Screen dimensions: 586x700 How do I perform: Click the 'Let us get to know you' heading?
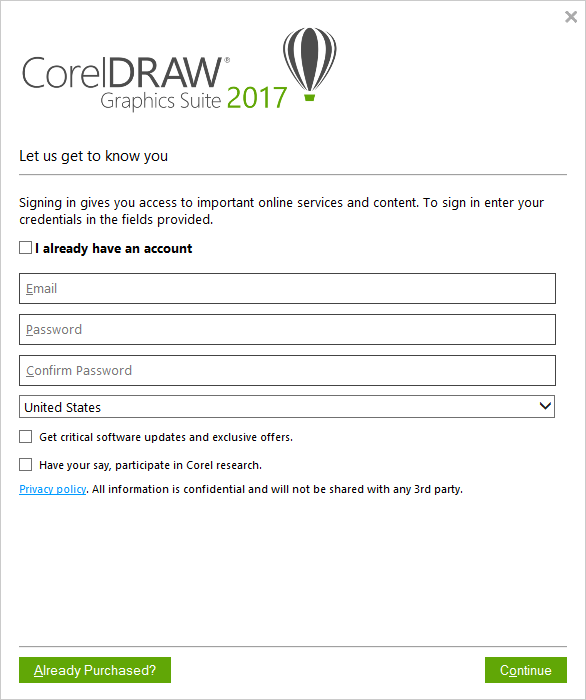(x=94, y=156)
